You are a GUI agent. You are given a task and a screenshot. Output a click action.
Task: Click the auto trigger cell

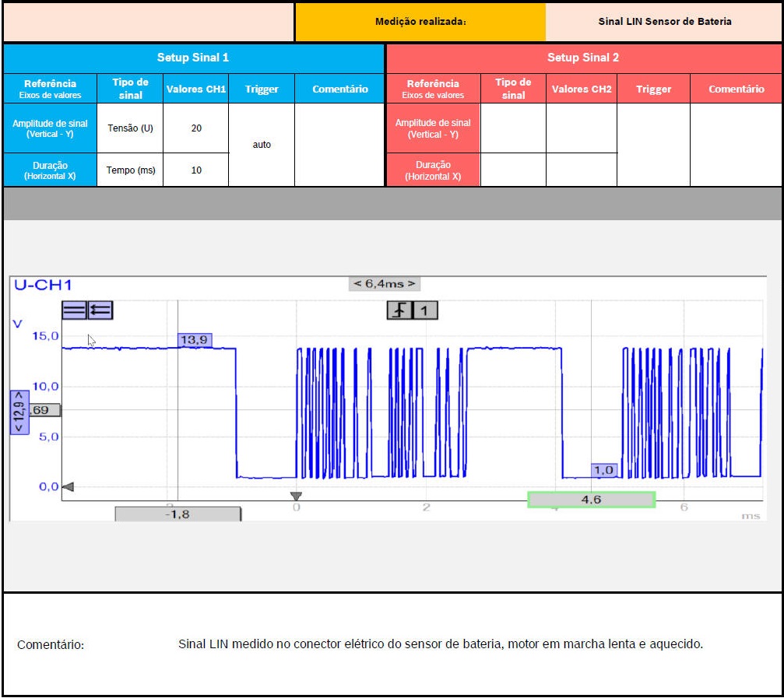pyautogui.click(x=262, y=145)
